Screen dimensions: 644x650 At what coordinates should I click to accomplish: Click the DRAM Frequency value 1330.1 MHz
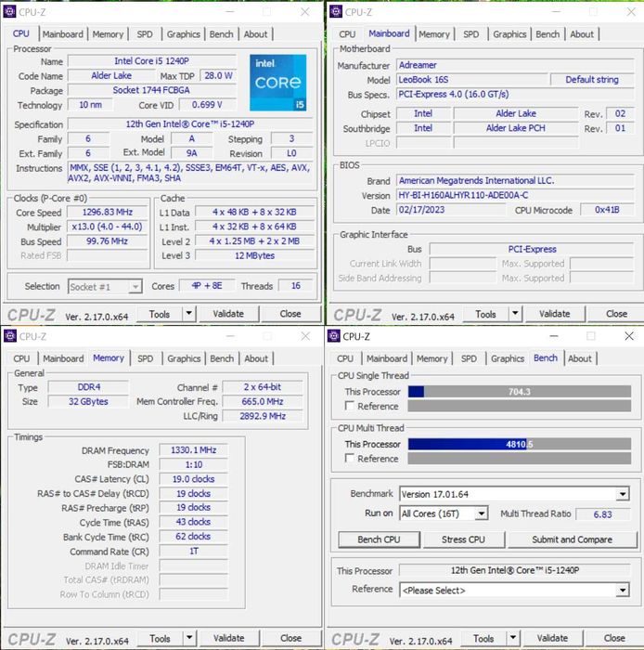tap(193, 450)
